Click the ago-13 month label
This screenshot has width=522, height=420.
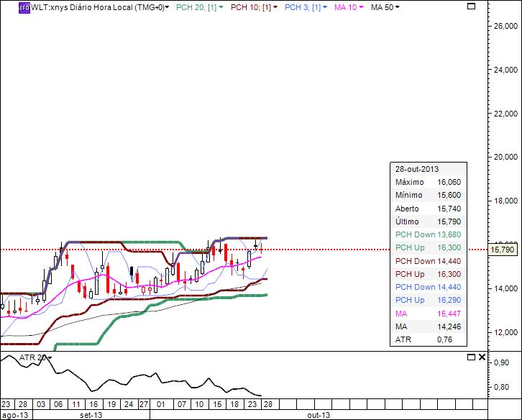coord(15,415)
